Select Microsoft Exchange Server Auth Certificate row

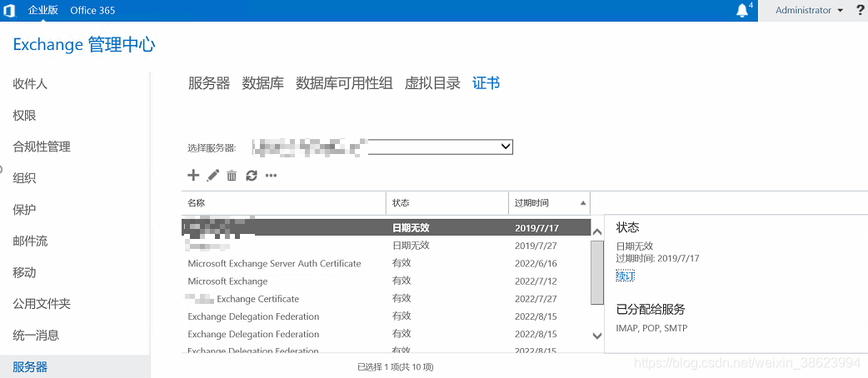pyautogui.click(x=386, y=263)
